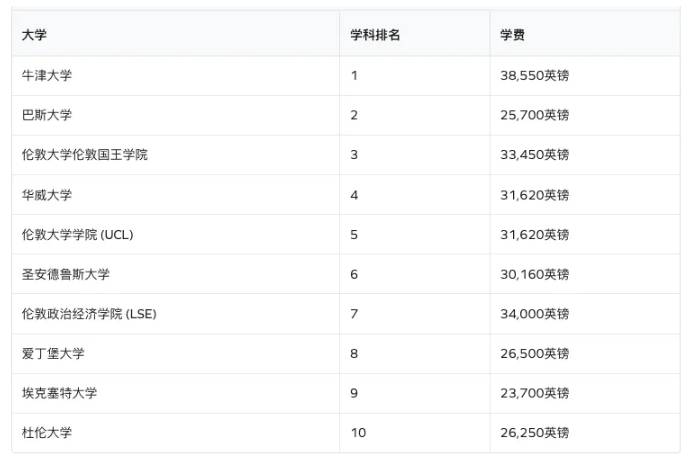This screenshot has height=459, width=688.
Task: Click the 23,700英镑 tuition cell
Action: tap(535, 393)
